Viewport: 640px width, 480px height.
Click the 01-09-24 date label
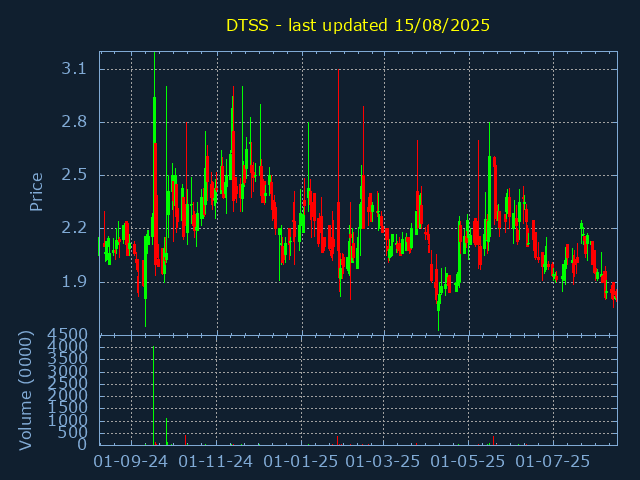131,462
